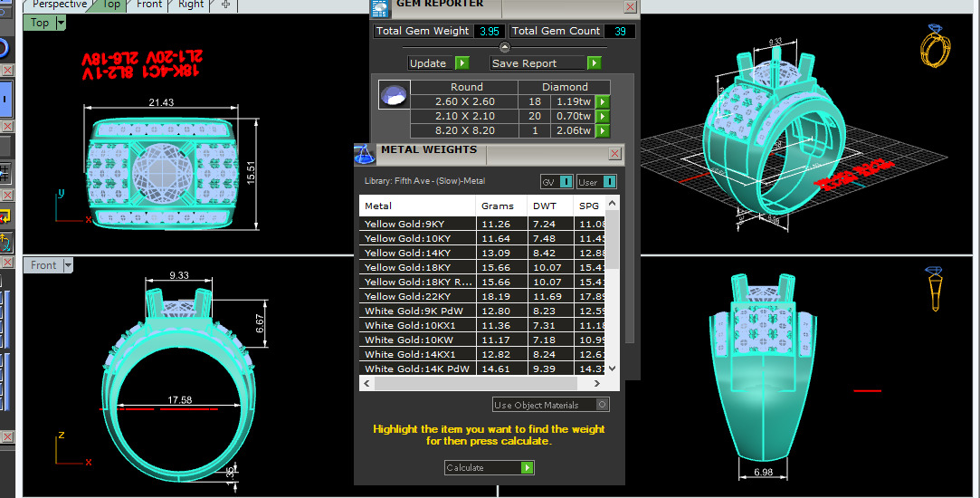Open the Front viewport dropdown arrow
Image resolution: width=980 pixels, height=498 pixels.
click(x=68, y=265)
